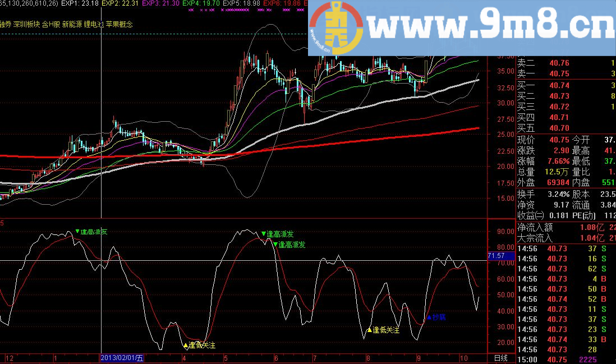The image size is (616, 364).
Task: Select the 日线 period label
Action: pos(501,358)
